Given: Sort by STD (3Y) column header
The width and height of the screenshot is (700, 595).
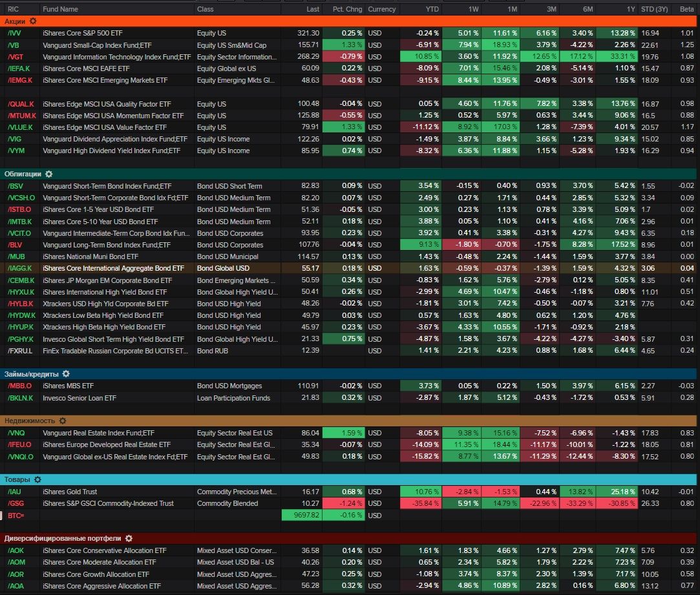Looking at the screenshot, I should [x=655, y=9].
